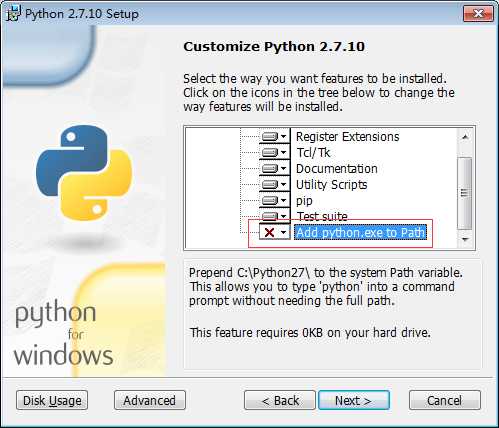Select Tcl/Tk feature row
This screenshot has width=499, height=428.
click(x=313, y=153)
